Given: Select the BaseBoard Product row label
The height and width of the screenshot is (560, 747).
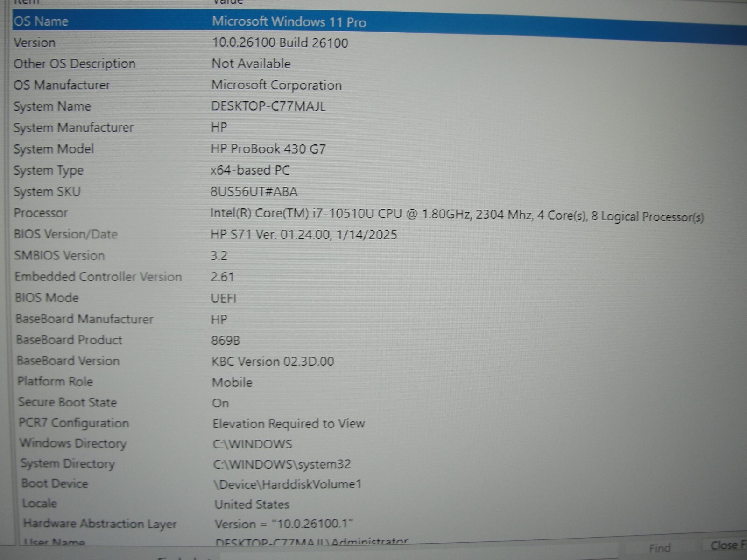Looking at the screenshot, I should click(69, 340).
